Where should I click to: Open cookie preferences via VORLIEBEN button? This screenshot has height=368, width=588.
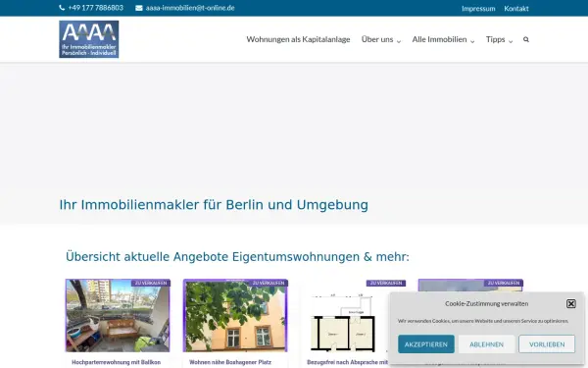[547, 344]
